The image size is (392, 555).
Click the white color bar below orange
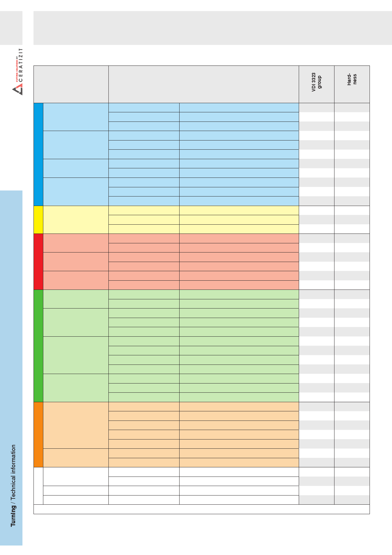[x=38, y=486]
